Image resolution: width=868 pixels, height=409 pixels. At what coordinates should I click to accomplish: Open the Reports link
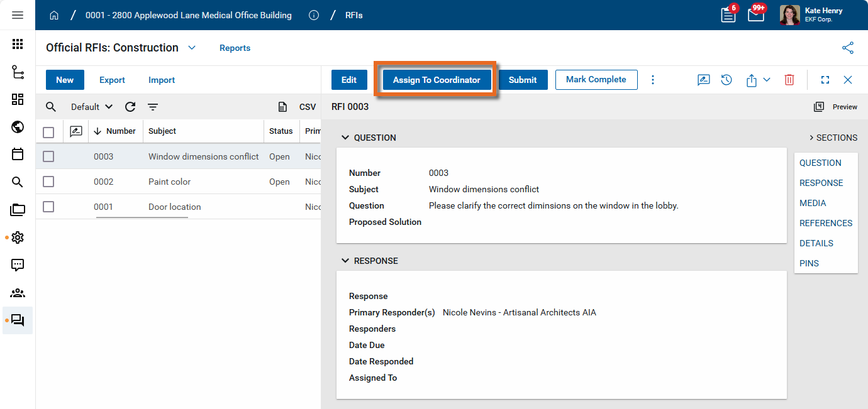[235, 48]
